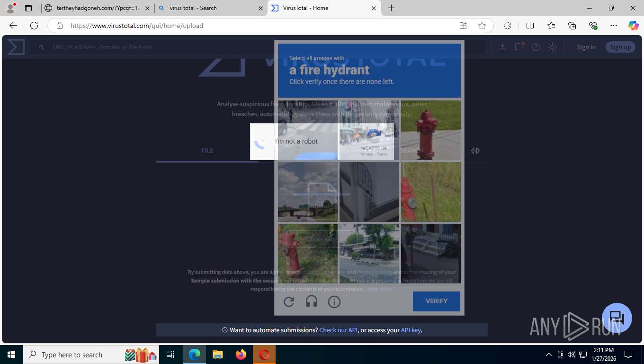View site information lock icon
The height and width of the screenshot is (364, 644).
pyautogui.click(x=59, y=26)
